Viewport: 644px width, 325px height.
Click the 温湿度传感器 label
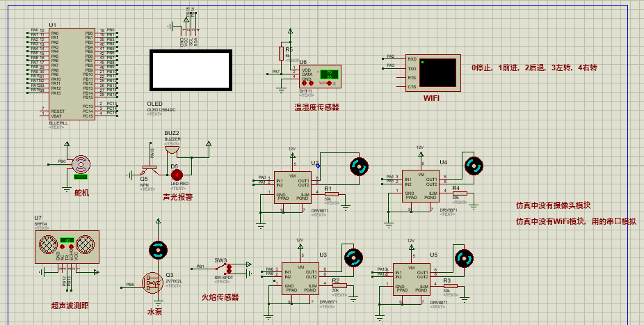(x=316, y=107)
